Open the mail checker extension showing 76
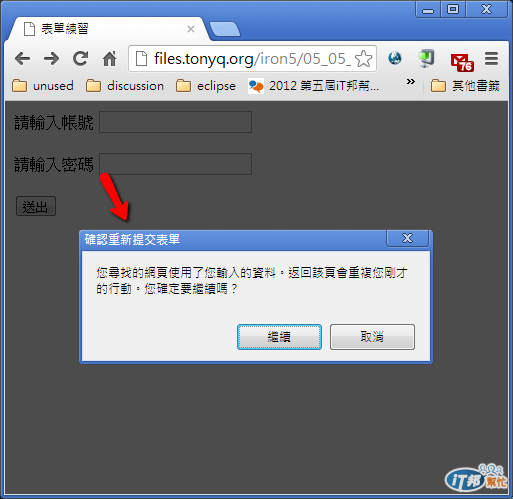 click(462, 62)
